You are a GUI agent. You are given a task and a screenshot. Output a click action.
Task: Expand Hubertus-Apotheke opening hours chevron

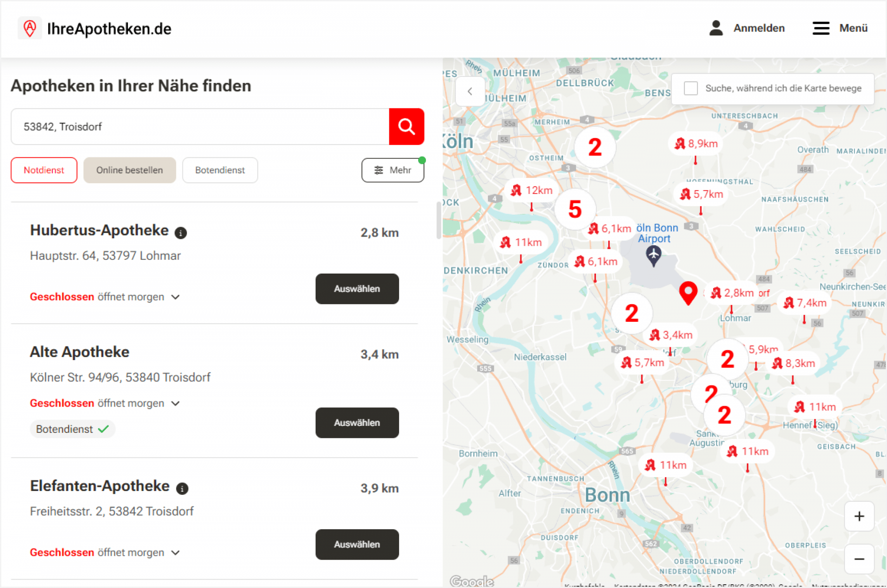pos(175,297)
